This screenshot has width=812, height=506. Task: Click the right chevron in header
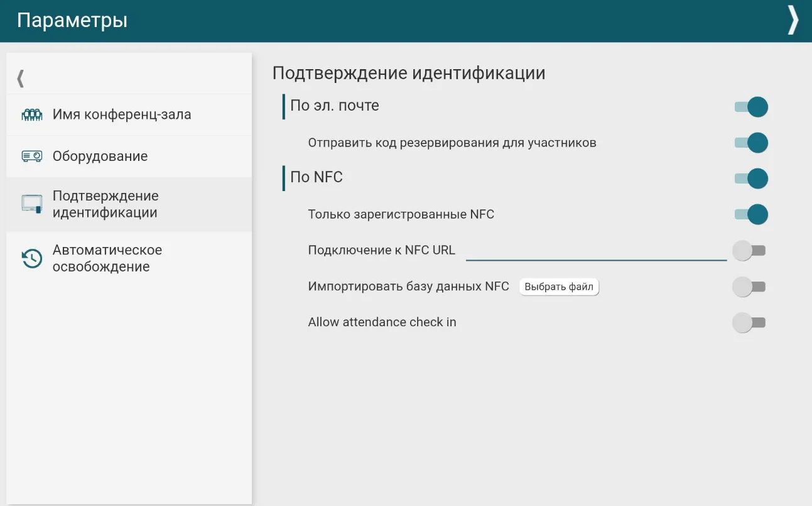(x=793, y=21)
